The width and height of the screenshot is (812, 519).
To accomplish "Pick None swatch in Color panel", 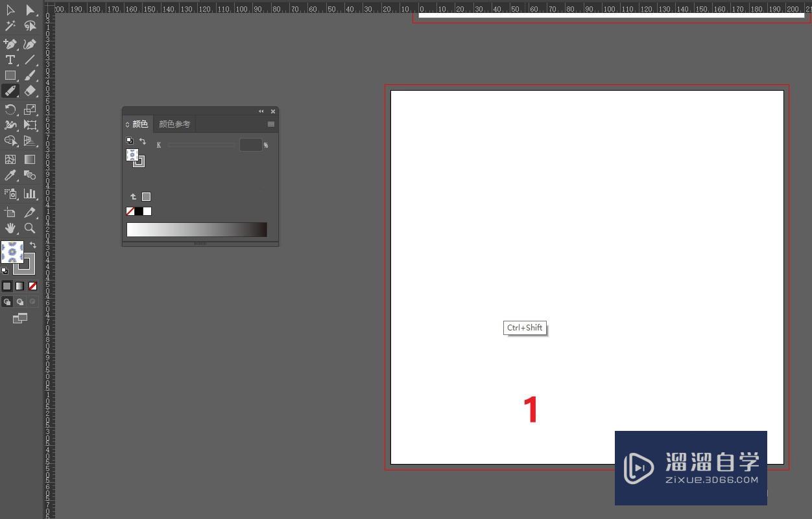I will tap(130, 211).
